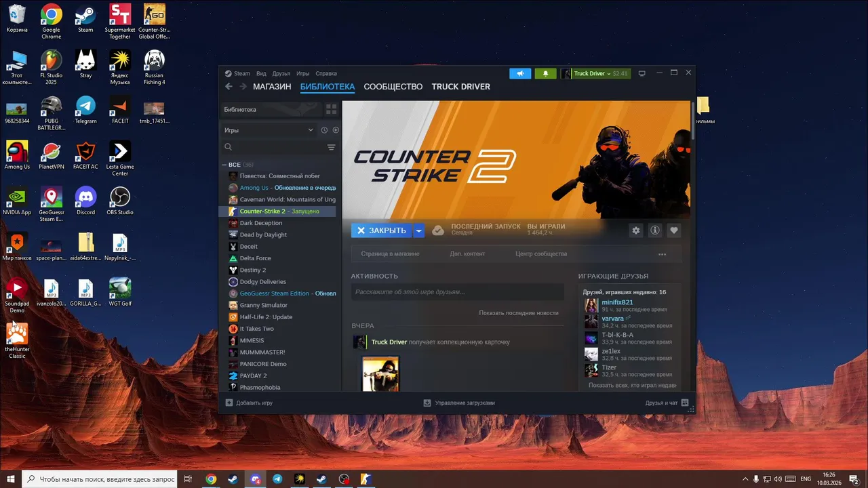Open Центр сообщества link
The height and width of the screenshot is (488, 868).
pyautogui.click(x=541, y=254)
